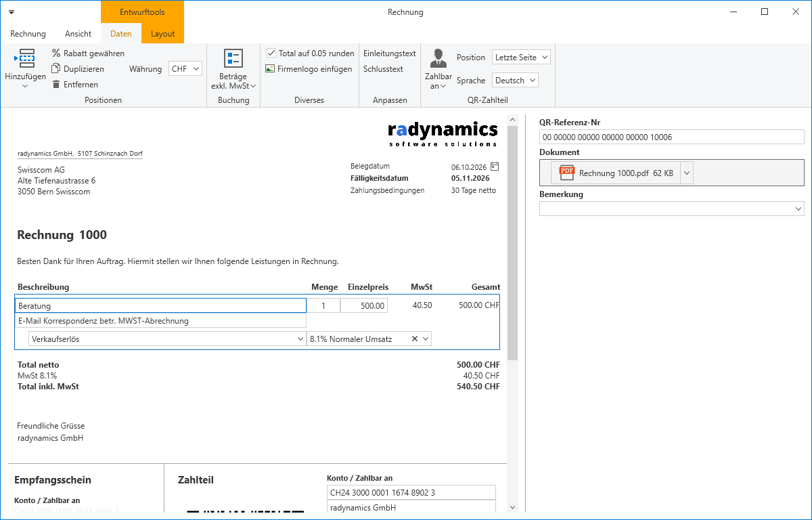
Task: Clear the 8.1% Normaler Umsatz selection
Action: [415, 339]
